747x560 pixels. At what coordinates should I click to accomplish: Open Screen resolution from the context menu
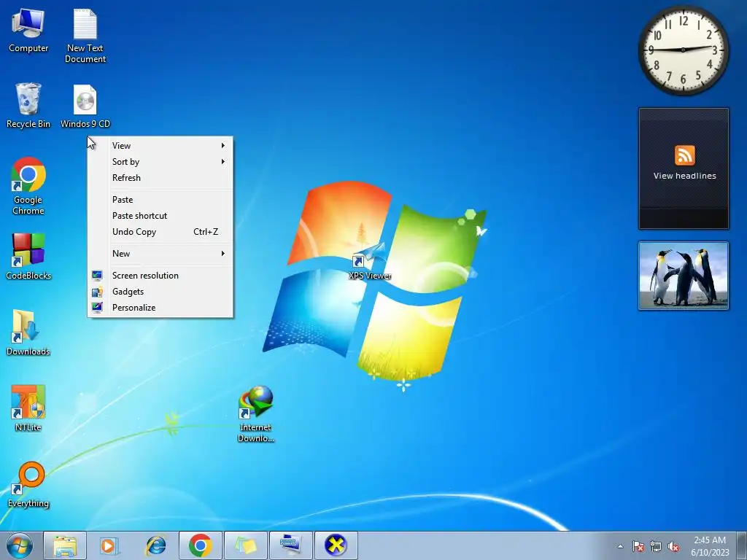point(160,276)
